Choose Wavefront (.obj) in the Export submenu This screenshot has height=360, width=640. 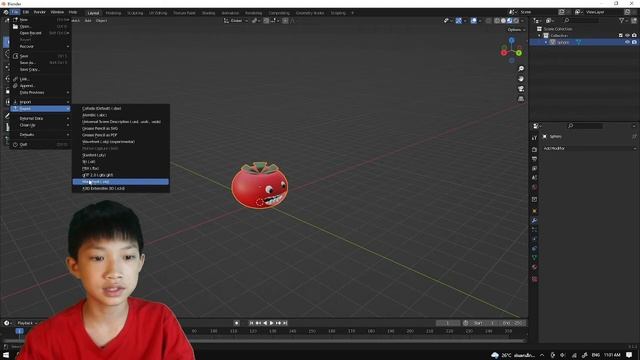[120, 182]
